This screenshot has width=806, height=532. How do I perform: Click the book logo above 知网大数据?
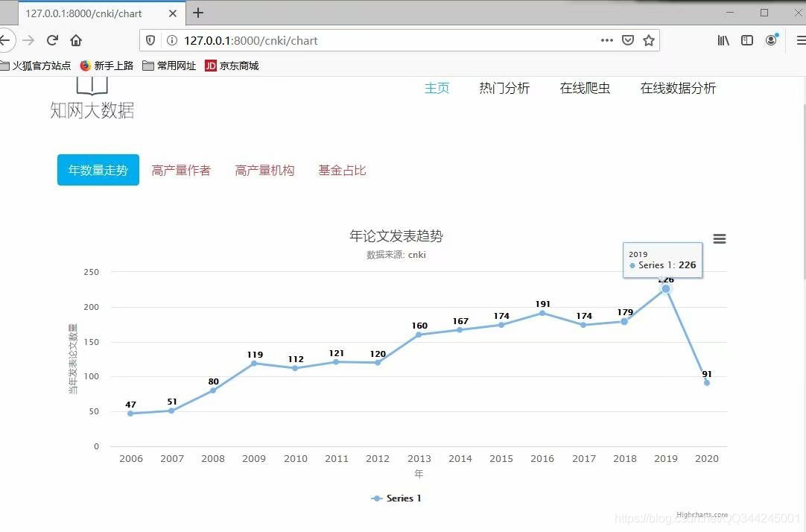[92, 86]
